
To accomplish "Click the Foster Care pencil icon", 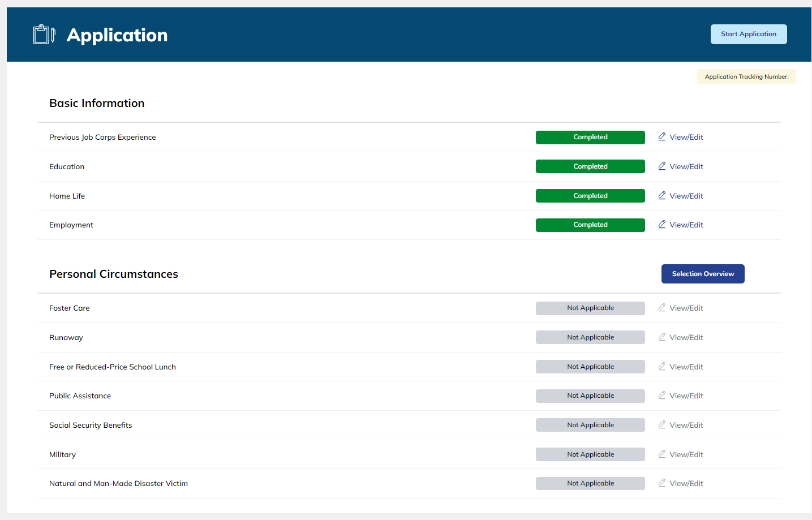I will (661, 308).
